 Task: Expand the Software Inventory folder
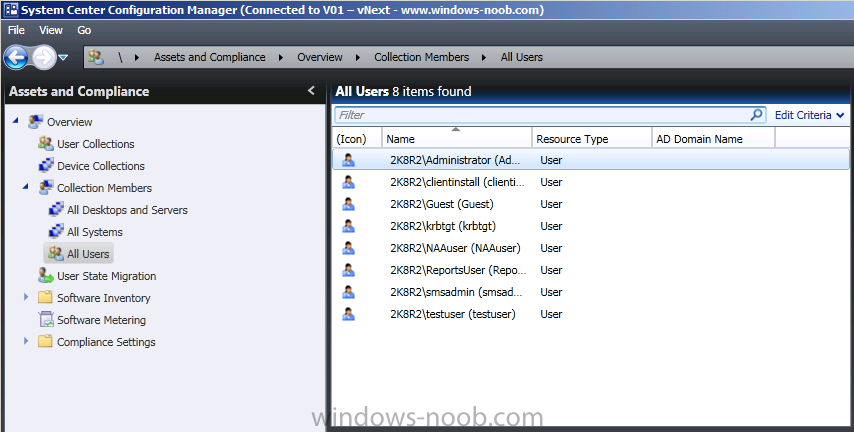[26, 297]
